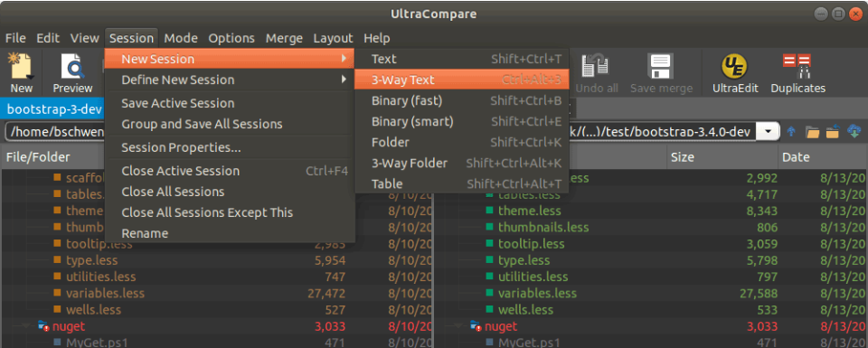Click nuget folder icon in left pane
Screen dimensions: 868x348
click(43, 326)
